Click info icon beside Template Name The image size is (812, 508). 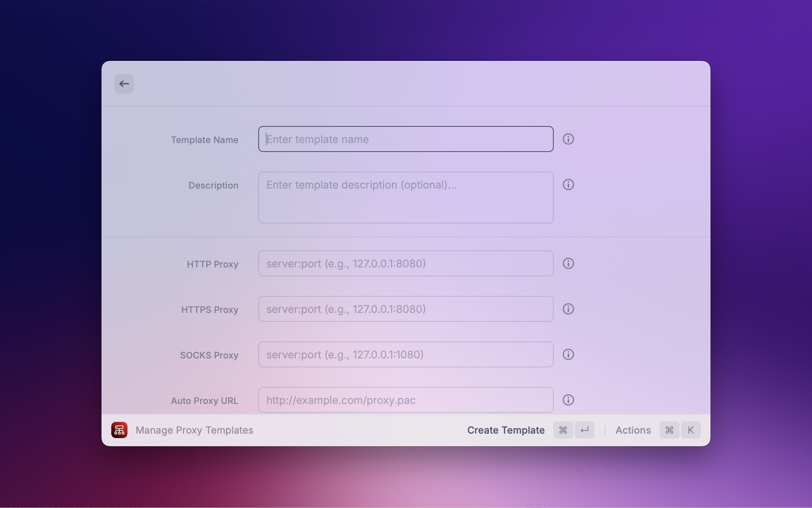click(568, 139)
